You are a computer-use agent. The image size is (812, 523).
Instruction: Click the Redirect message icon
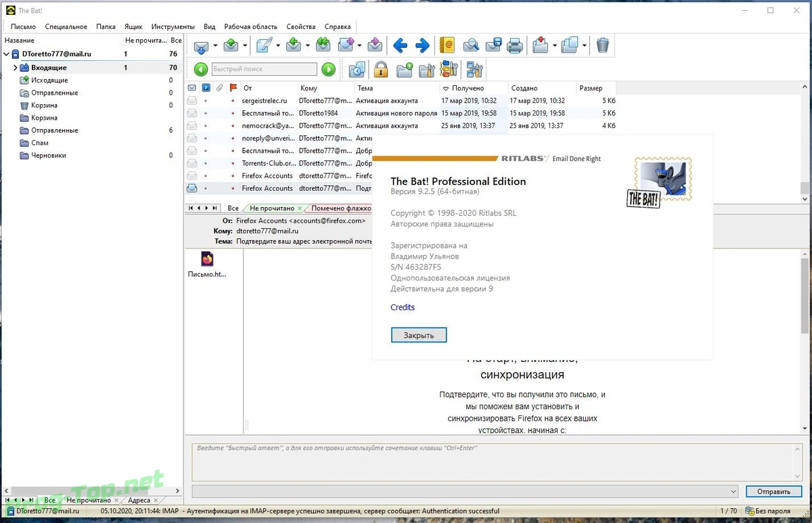point(376,46)
